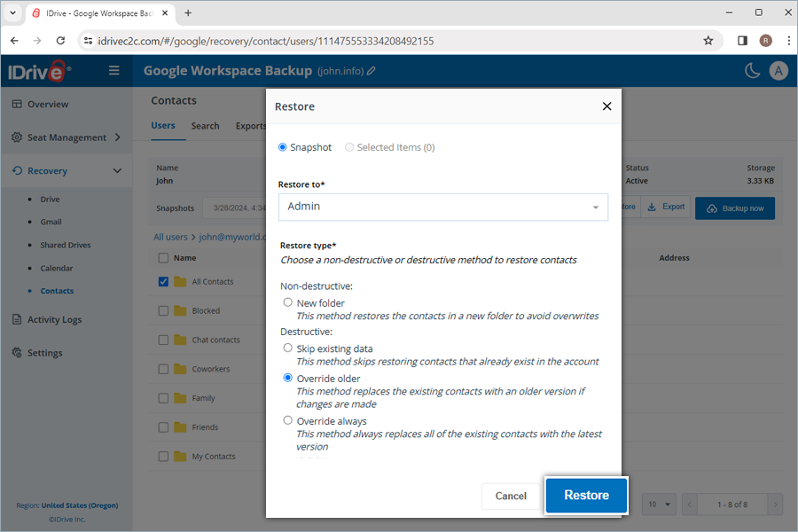The width and height of the screenshot is (798, 532).
Task: Reload the browser page
Action: (60, 41)
